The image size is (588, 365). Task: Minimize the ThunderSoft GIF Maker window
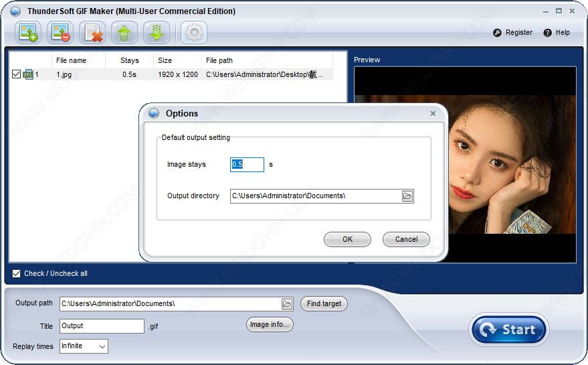[x=546, y=11]
